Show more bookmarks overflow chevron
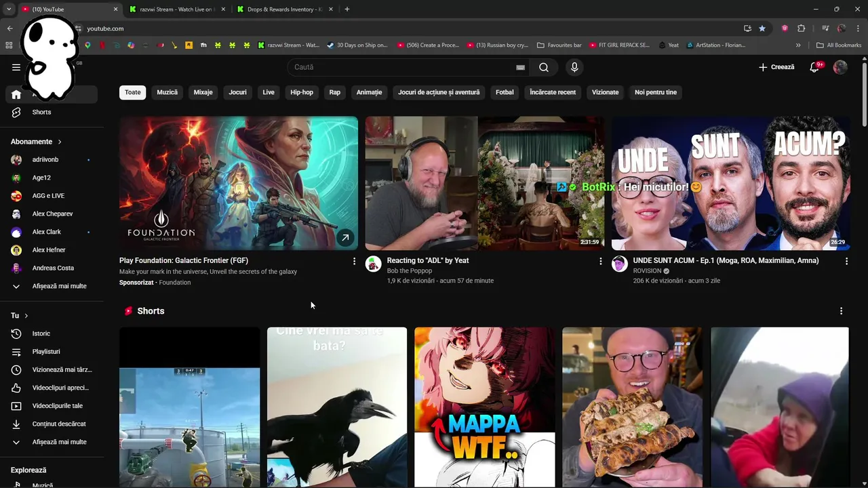The image size is (868, 488). [798, 45]
